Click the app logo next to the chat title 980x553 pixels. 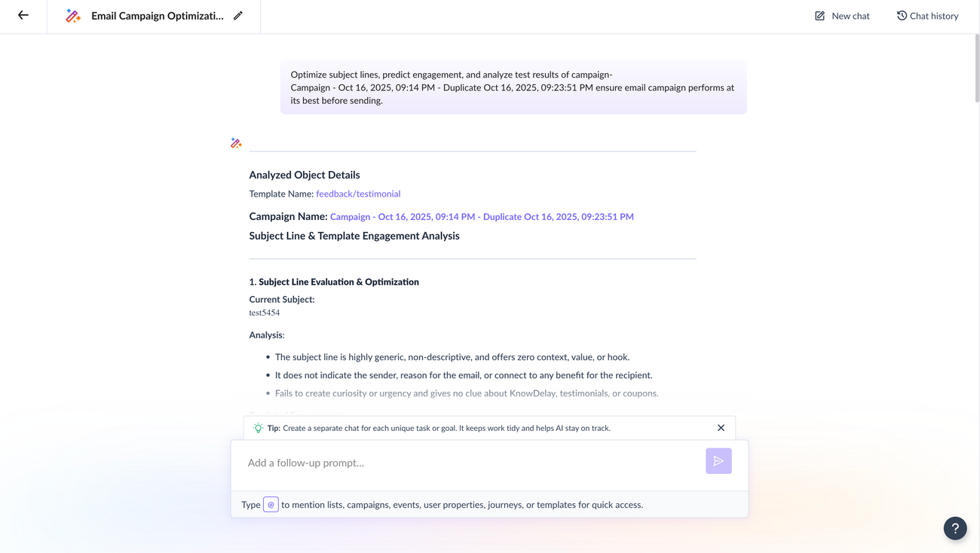73,14
